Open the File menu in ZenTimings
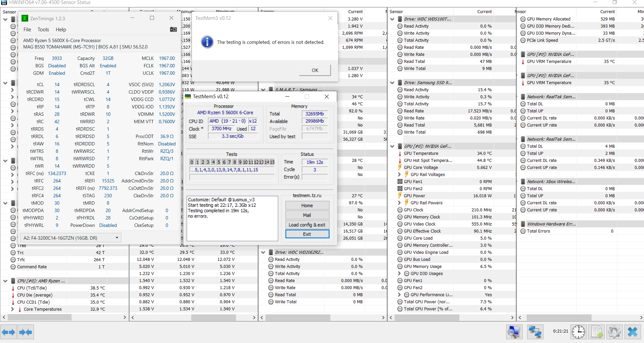Screen dimensions: 644x343 (27, 30)
